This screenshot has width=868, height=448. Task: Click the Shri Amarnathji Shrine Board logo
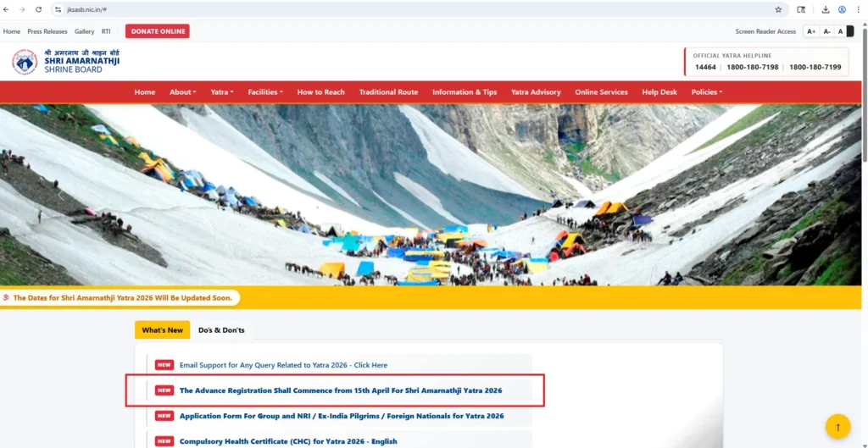[x=66, y=62]
